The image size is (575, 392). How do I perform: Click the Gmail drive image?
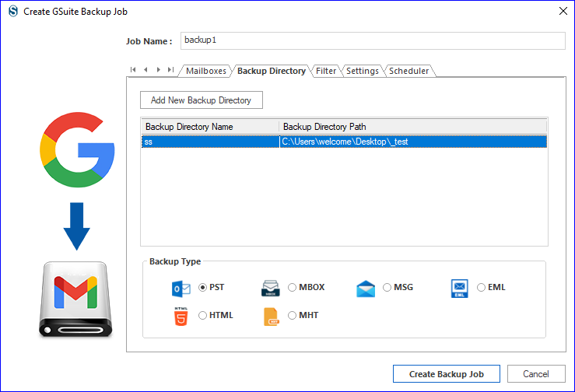pos(75,299)
